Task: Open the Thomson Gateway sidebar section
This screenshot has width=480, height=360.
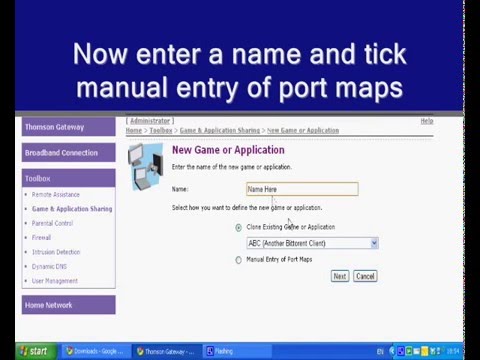Action: 69,127
